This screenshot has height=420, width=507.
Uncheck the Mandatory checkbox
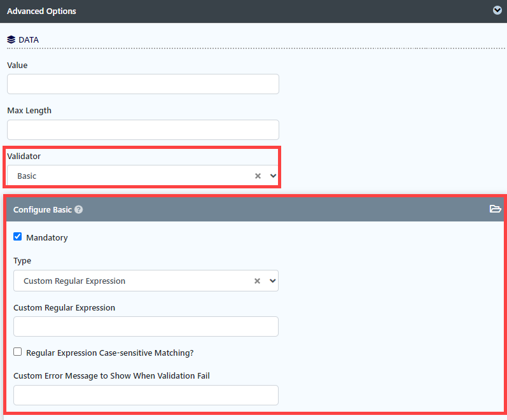(x=17, y=237)
